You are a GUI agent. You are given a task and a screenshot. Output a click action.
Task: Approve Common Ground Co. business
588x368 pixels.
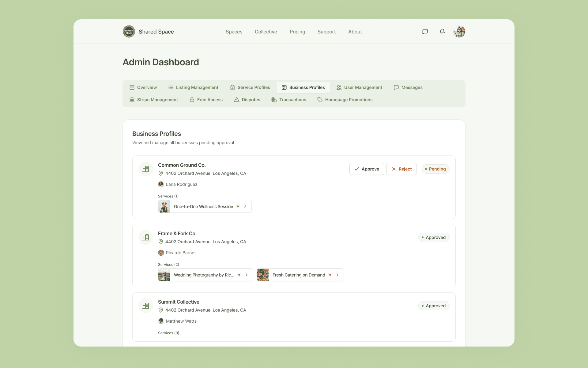(367, 169)
